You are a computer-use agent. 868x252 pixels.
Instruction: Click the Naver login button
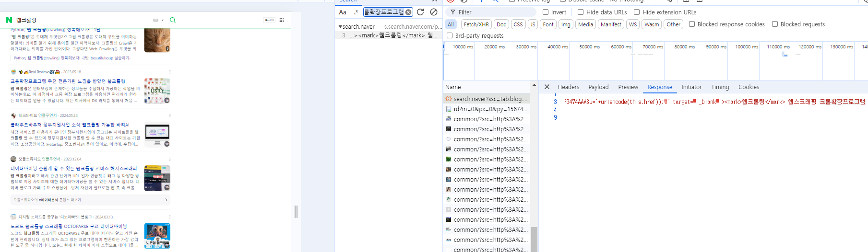269,20
